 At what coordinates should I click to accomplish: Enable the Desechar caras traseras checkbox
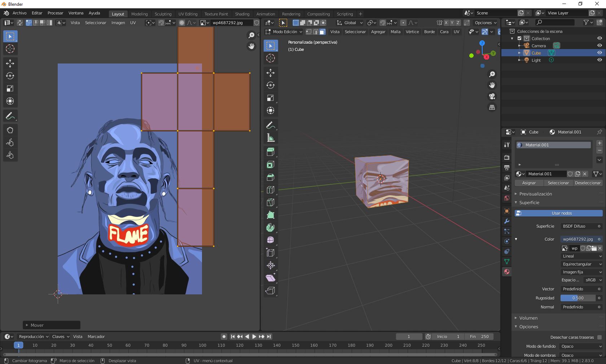[x=599, y=337]
